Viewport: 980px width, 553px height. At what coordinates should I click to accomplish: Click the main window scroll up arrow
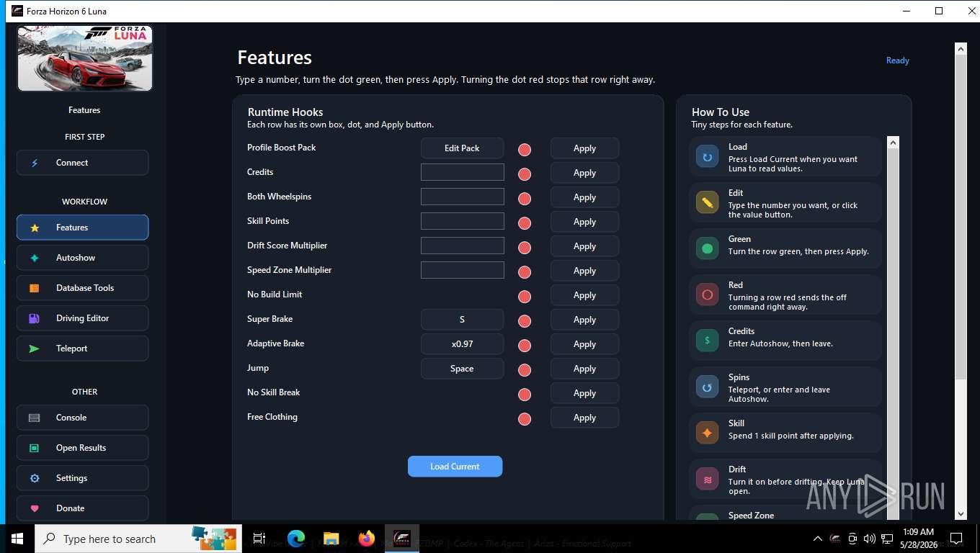tap(961, 49)
